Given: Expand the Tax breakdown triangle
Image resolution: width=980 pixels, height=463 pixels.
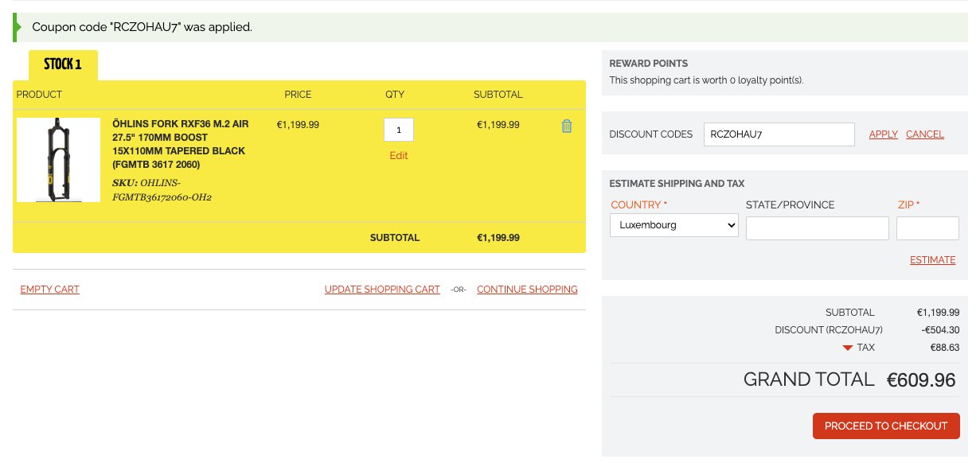Looking at the screenshot, I should click(848, 348).
